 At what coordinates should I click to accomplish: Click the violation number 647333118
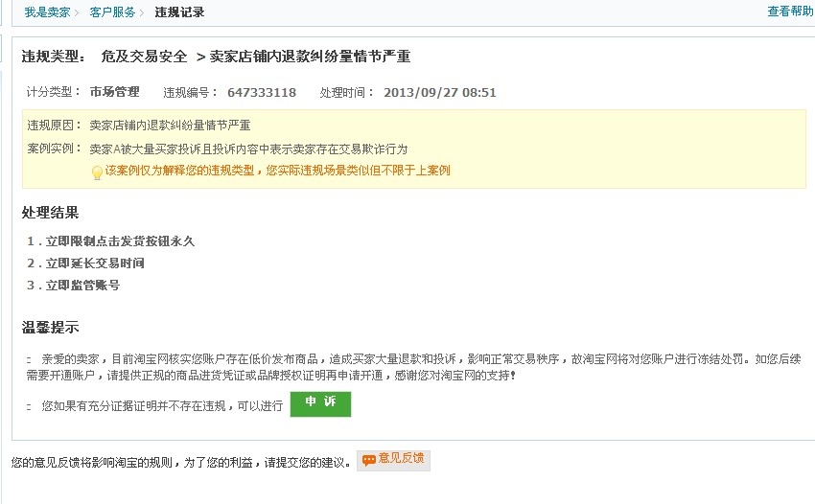262,93
